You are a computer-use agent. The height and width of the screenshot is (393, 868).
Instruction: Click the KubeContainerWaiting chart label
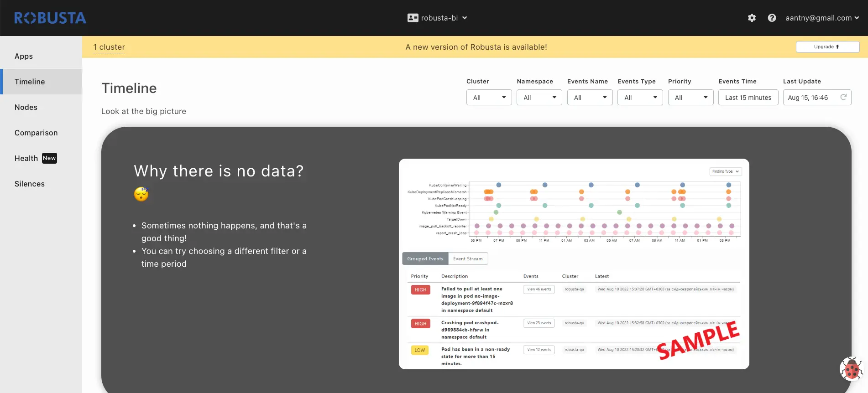[448, 185]
